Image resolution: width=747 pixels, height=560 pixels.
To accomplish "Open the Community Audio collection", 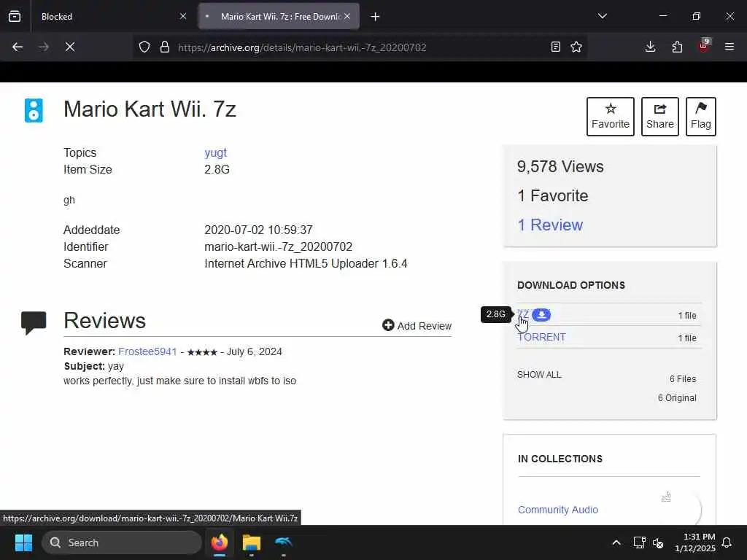I will pos(558,510).
